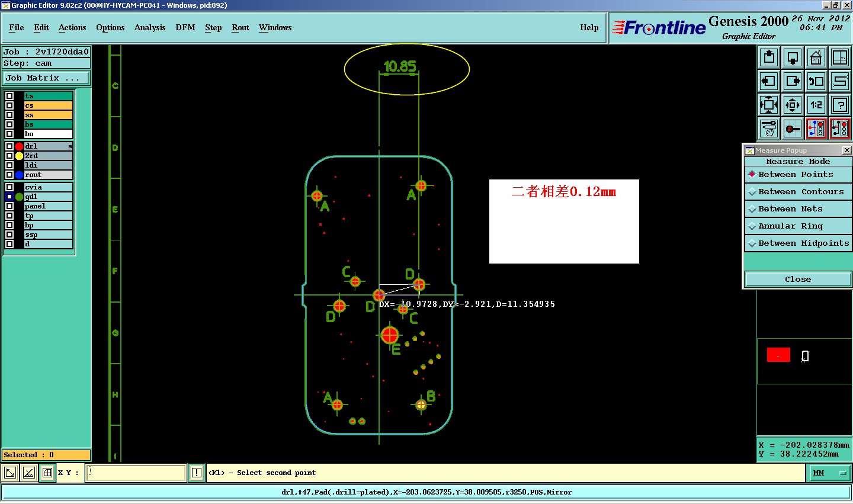This screenshot has height=504, width=853.
Task: Open the Windows menu
Action: click(x=275, y=27)
